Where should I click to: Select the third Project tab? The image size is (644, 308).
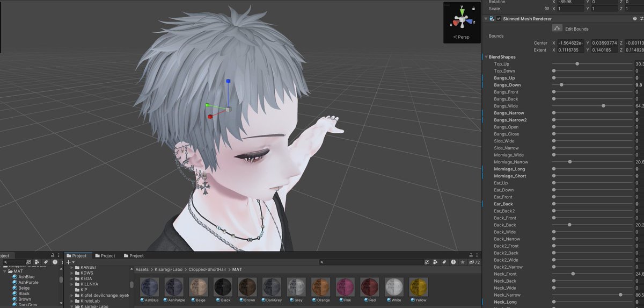point(134,256)
